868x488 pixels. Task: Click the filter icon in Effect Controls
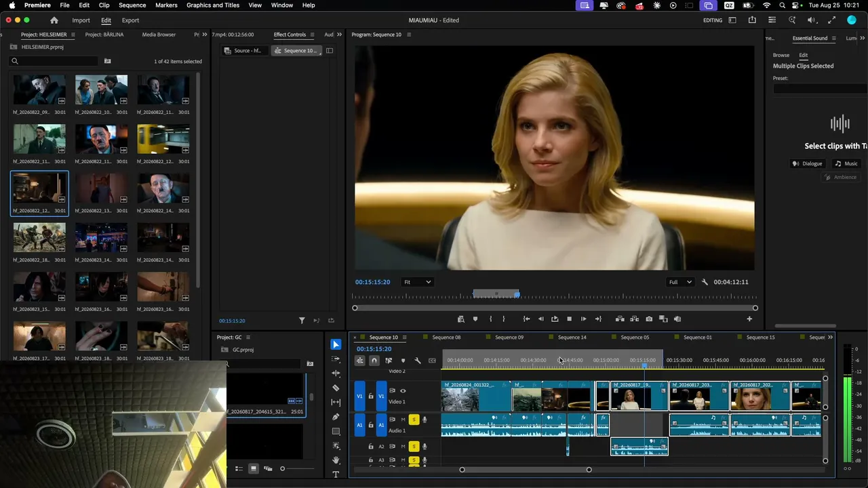point(302,321)
